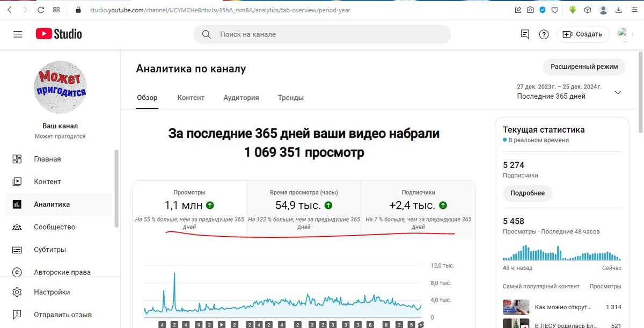Toggle the sidebar with the hamburger menu
The height and width of the screenshot is (328, 644).
(18, 34)
